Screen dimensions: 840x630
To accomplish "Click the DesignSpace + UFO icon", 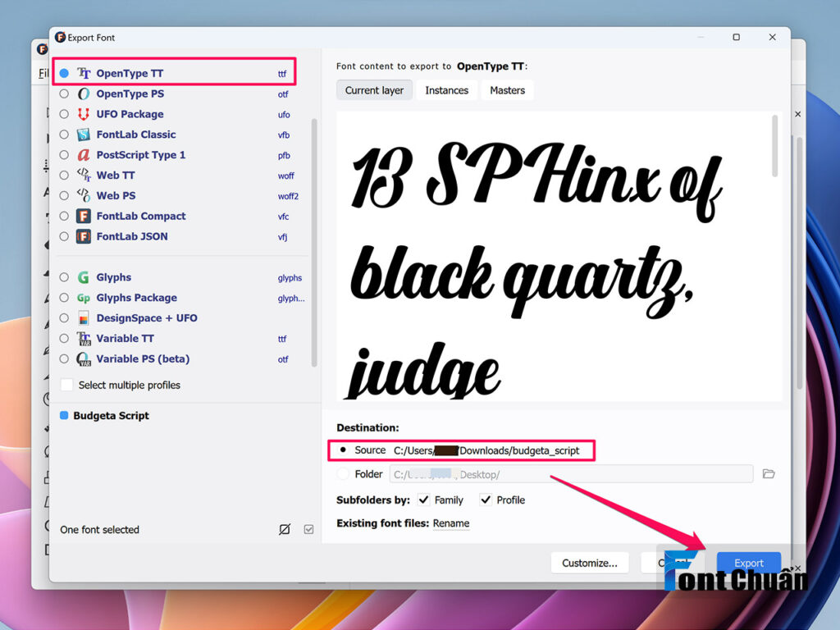I will click(83, 318).
